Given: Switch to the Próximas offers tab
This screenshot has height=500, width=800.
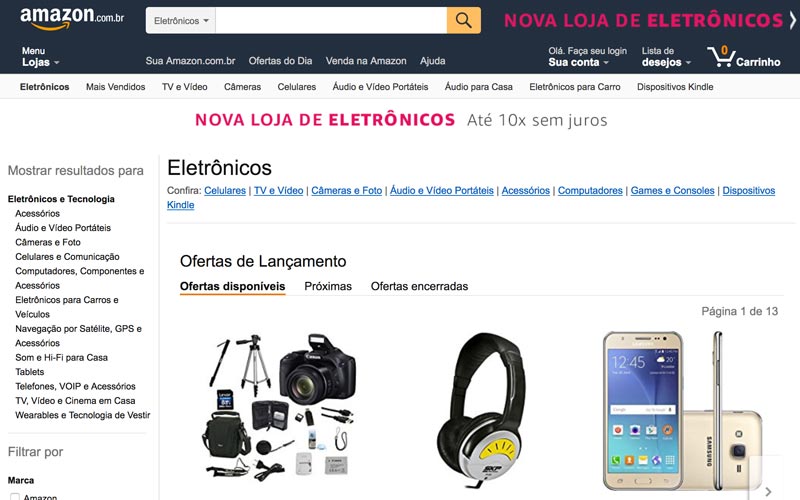Looking at the screenshot, I should click(x=328, y=286).
